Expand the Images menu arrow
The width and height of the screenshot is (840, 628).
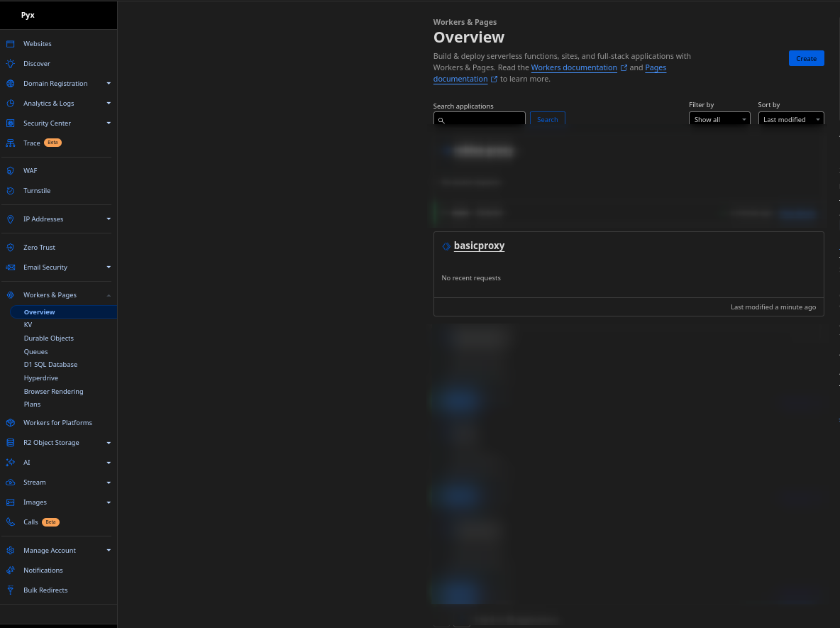point(109,502)
